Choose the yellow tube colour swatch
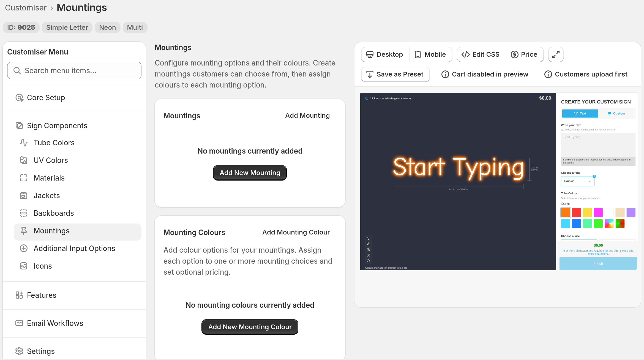The height and width of the screenshot is (360, 644). [x=587, y=212]
